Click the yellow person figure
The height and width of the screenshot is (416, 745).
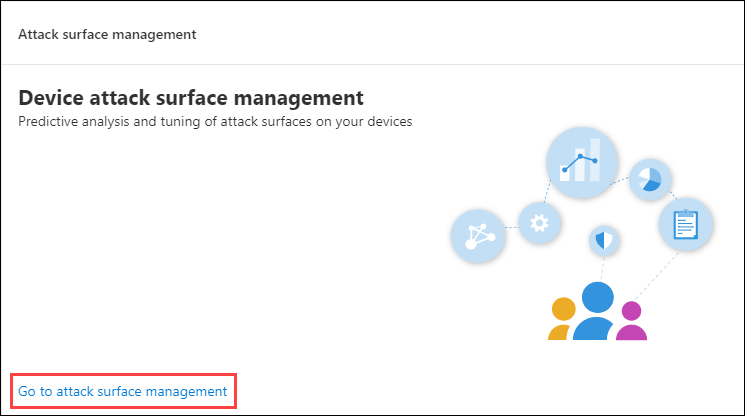561,318
